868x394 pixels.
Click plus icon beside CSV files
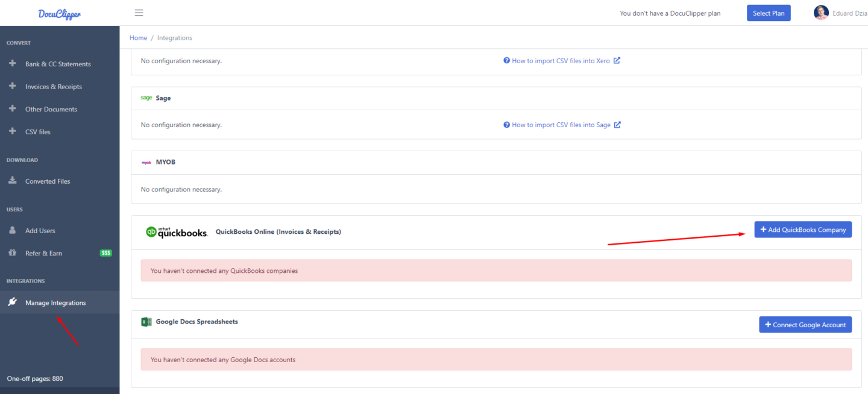click(13, 131)
